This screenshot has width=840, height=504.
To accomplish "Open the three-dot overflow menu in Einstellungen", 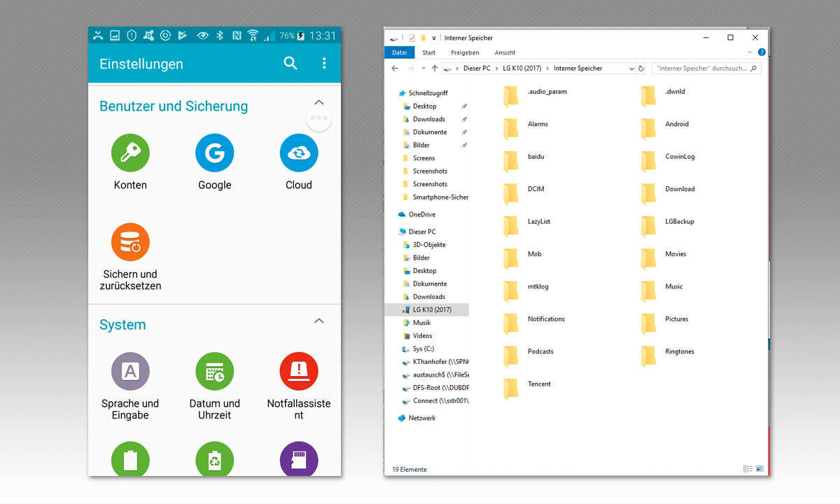I will coord(324,63).
